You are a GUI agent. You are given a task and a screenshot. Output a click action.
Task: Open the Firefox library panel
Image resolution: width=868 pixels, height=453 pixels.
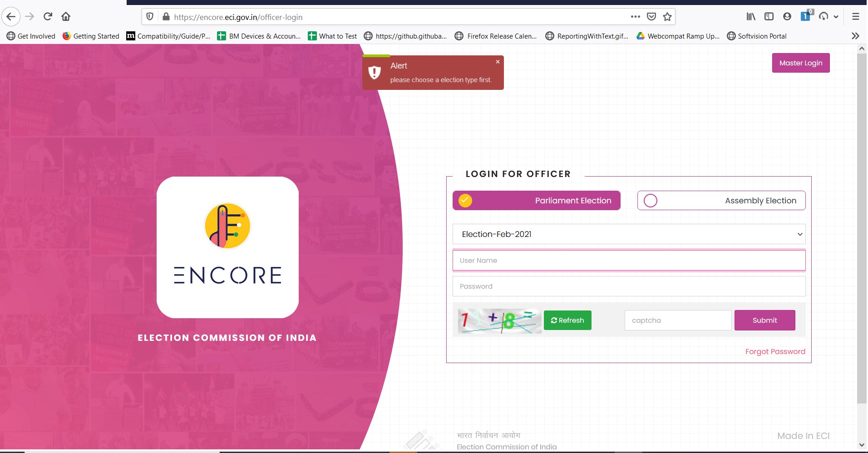(751, 16)
